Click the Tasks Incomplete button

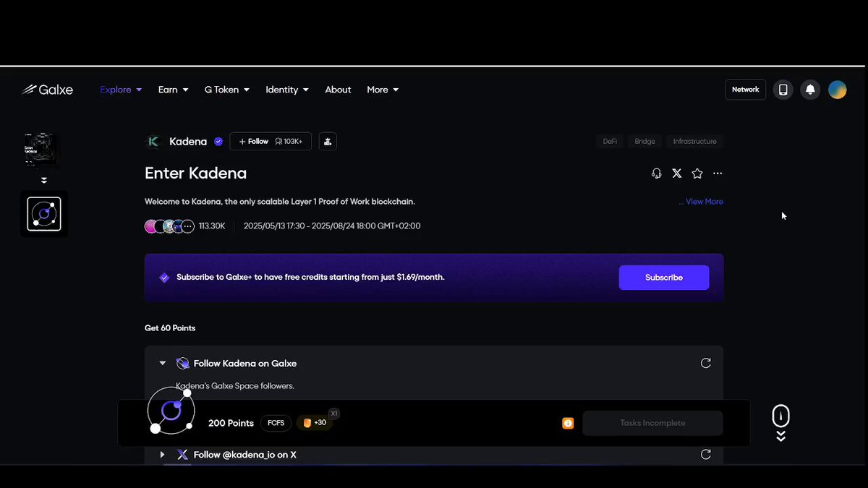coord(652,423)
